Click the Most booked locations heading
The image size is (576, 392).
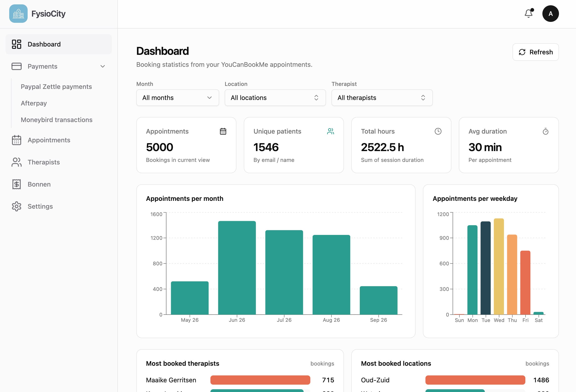[396, 363]
